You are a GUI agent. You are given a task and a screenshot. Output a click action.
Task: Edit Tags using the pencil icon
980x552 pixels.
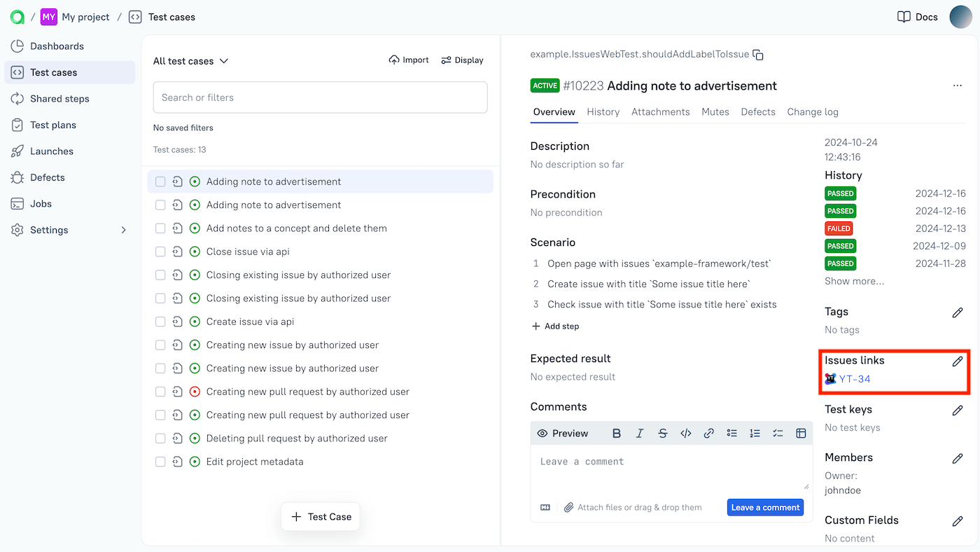pyautogui.click(x=958, y=312)
